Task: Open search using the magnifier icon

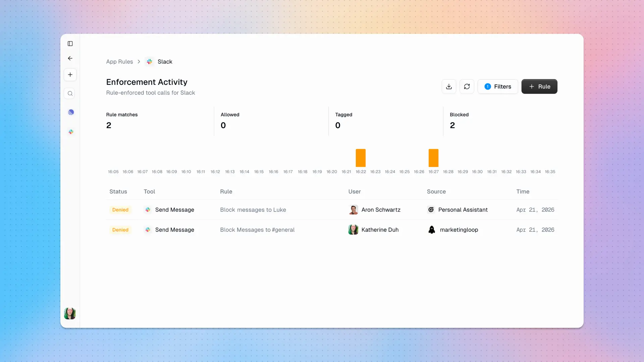Action: pyautogui.click(x=70, y=94)
